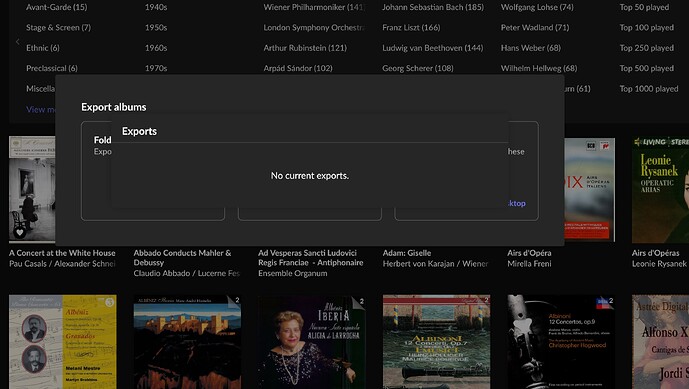Choose producer Wolfgang Lohse (74)
Screen dimensions: 689x389
point(537,7)
